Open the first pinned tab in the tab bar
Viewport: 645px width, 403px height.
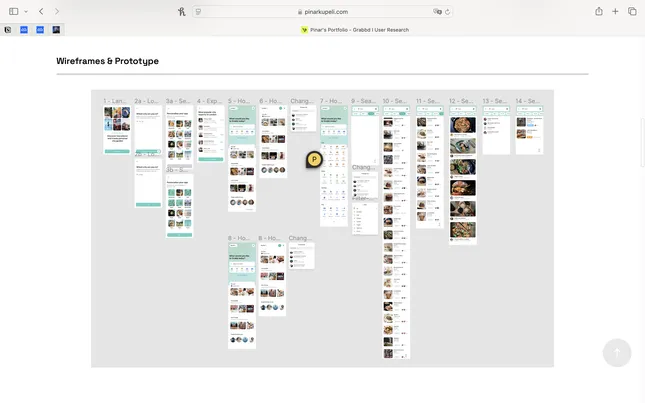click(8, 30)
